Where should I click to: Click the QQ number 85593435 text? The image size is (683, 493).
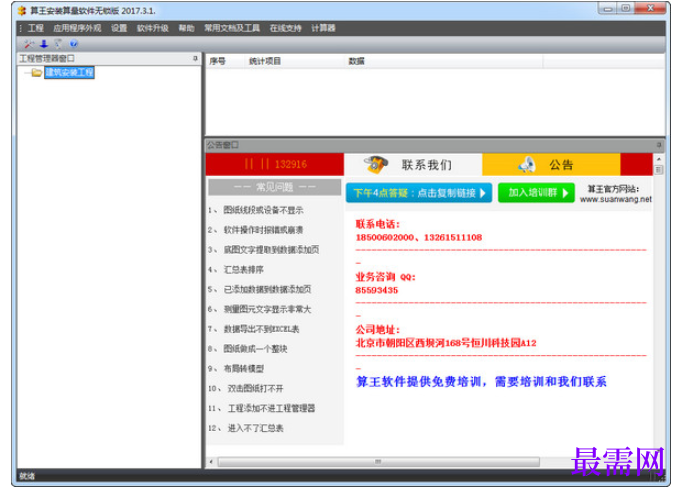click(x=377, y=290)
